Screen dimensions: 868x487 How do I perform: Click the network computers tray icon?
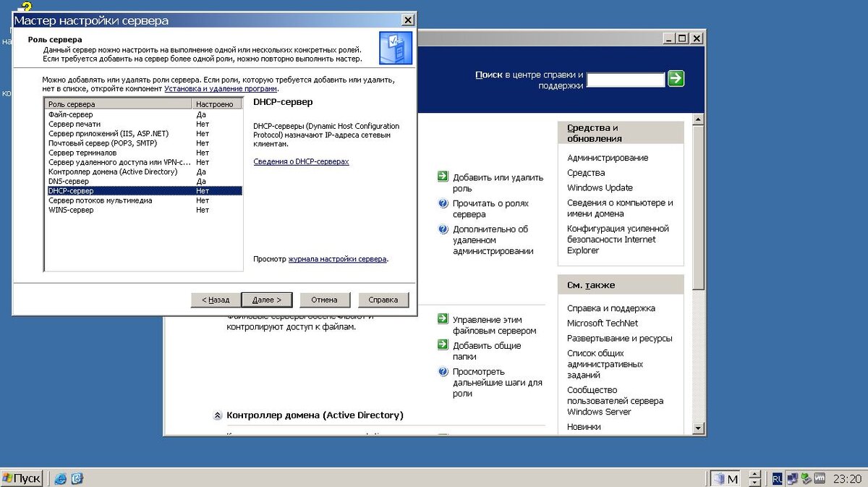792,478
